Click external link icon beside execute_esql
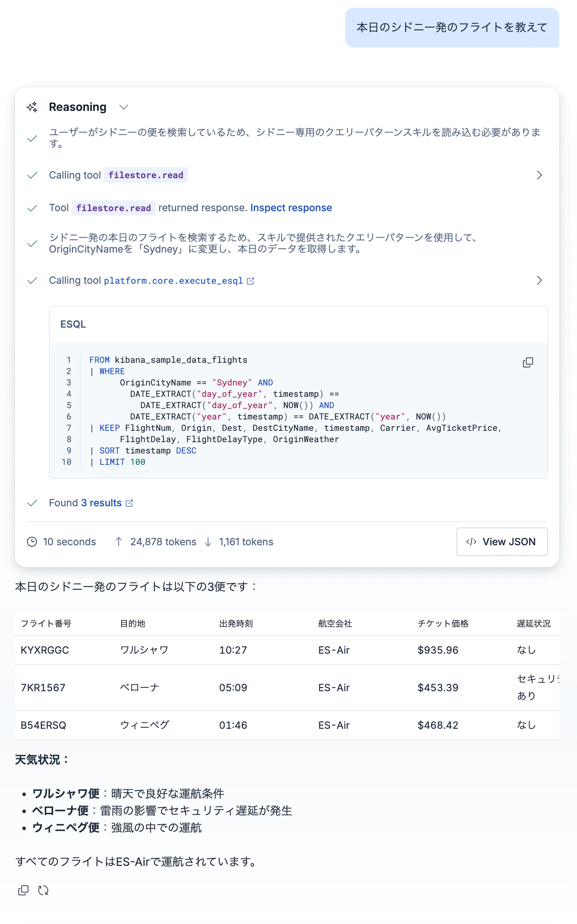The image size is (577, 924). 250,281
